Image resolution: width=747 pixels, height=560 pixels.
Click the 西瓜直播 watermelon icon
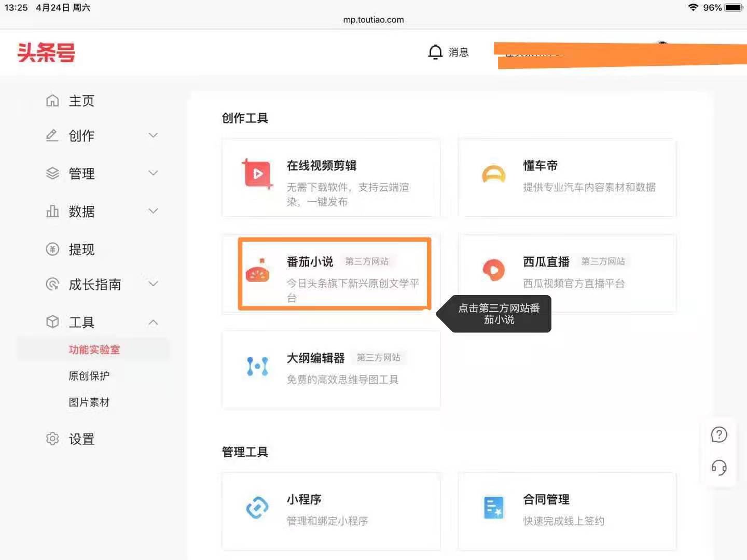493,269
